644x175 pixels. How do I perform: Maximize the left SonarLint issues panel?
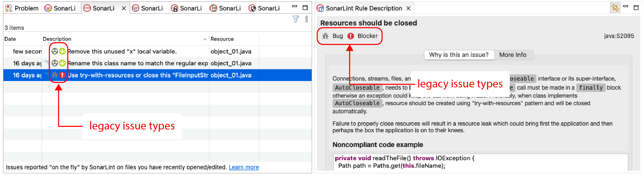click(305, 8)
